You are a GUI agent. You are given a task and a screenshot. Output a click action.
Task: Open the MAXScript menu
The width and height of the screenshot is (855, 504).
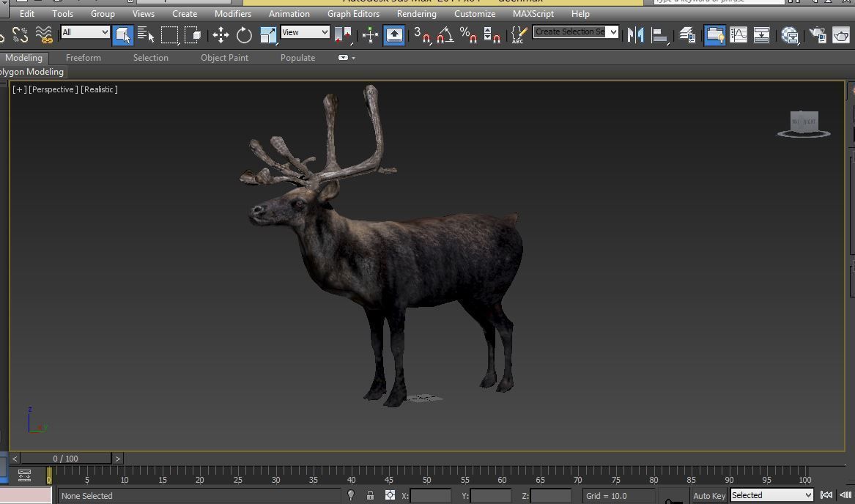coord(533,14)
